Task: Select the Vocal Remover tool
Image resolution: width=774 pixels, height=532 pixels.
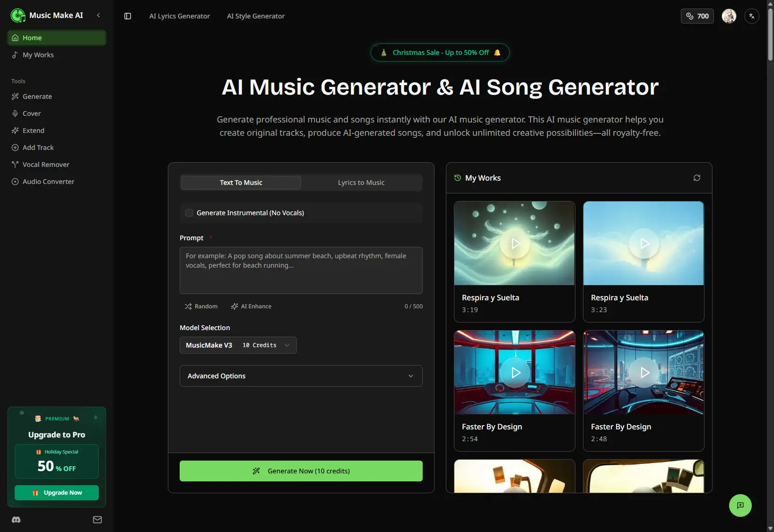Action: (x=45, y=164)
